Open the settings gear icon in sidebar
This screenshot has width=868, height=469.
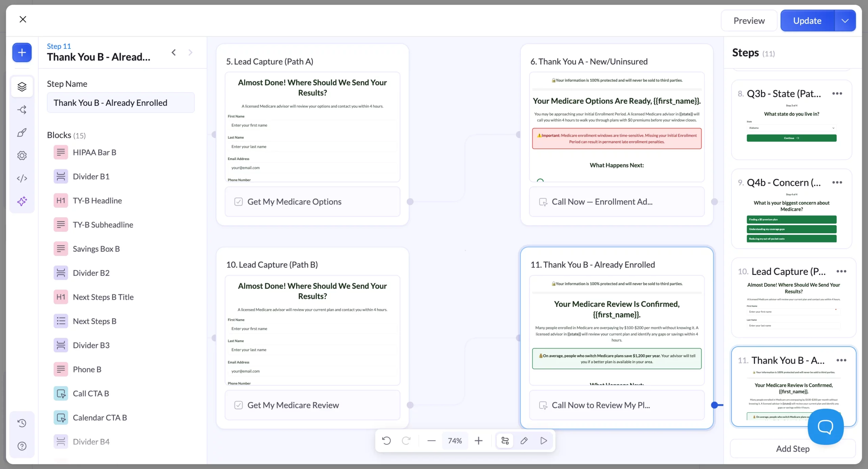[x=22, y=155]
